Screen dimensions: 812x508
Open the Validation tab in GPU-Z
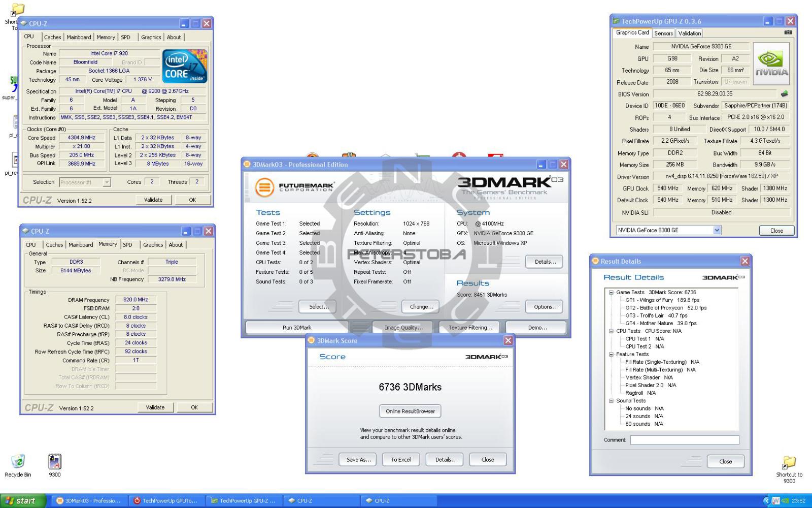click(x=689, y=33)
